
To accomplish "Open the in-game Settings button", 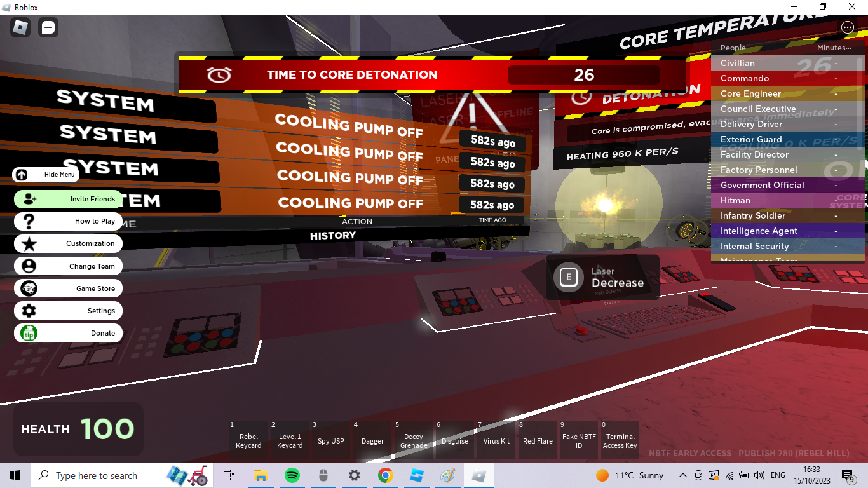I will coord(68,311).
